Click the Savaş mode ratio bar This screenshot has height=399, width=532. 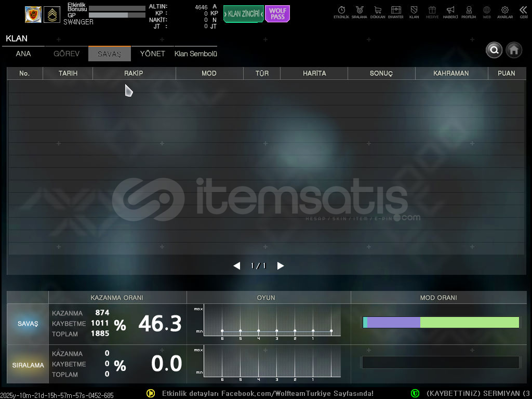pyautogui.click(x=441, y=323)
